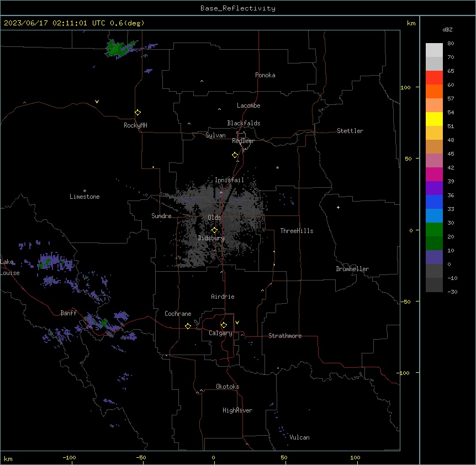This screenshot has height=465, width=476.
Task: Click the yellow diamond marker between Olds and Didsbury
Action: [214, 230]
